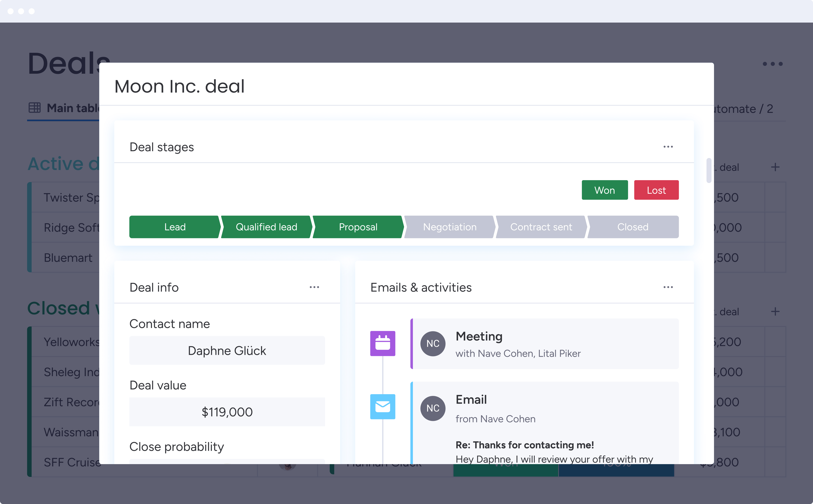The width and height of the screenshot is (813, 504).
Task: Select the Closed deal stage
Action: pyautogui.click(x=633, y=227)
